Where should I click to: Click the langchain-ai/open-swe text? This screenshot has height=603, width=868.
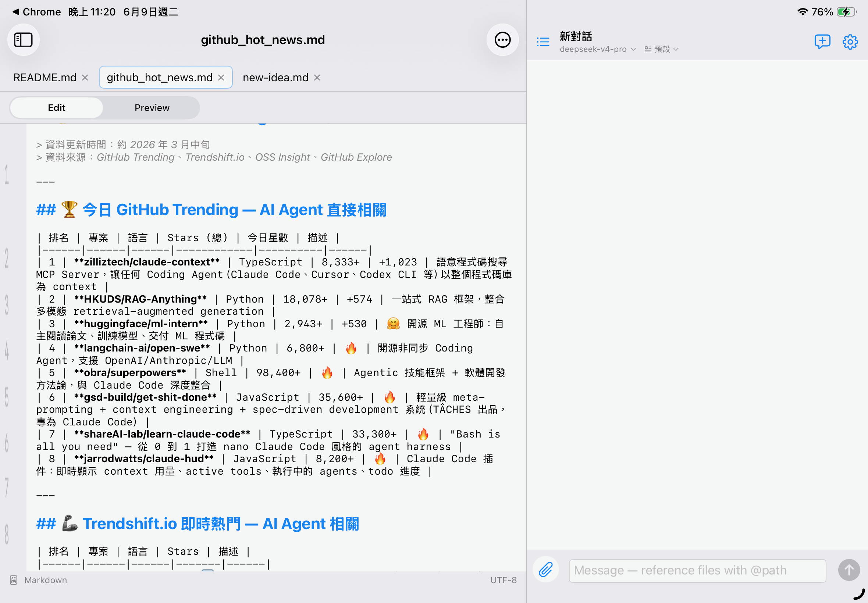click(142, 348)
